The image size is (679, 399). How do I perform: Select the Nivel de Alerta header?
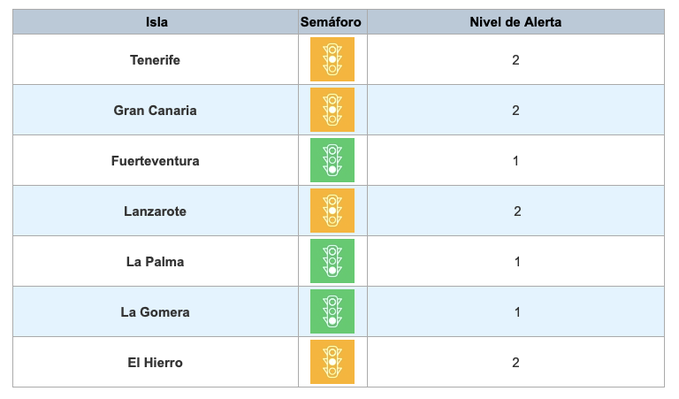click(x=515, y=22)
